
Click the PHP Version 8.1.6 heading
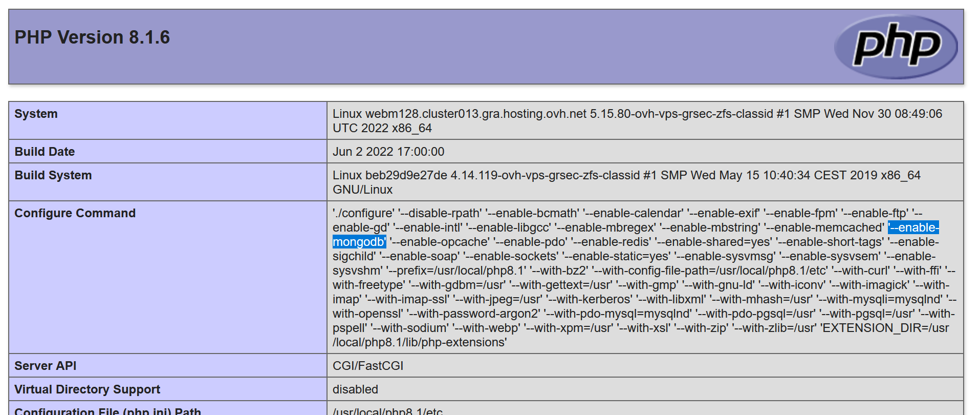pos(92,37)
